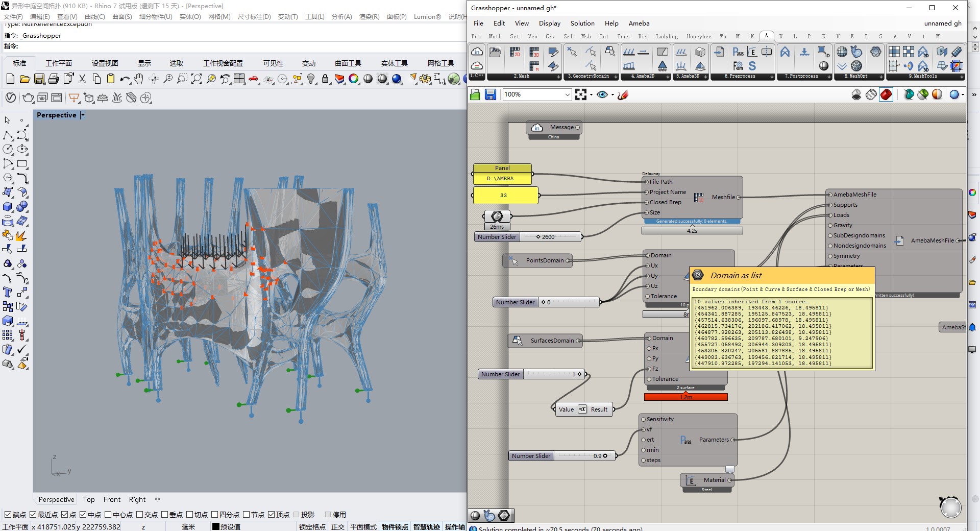
Task: Click the 物件锁点 status bar button
Action: (x=395, y=526)
